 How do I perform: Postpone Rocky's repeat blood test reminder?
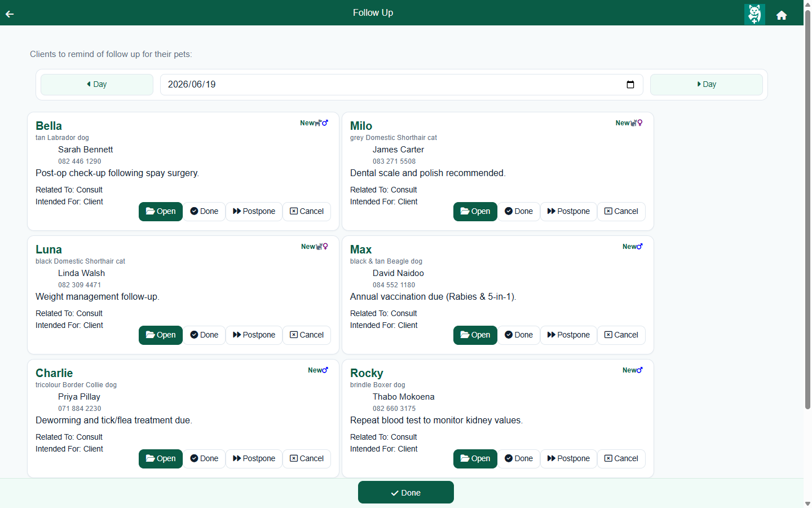568,459
